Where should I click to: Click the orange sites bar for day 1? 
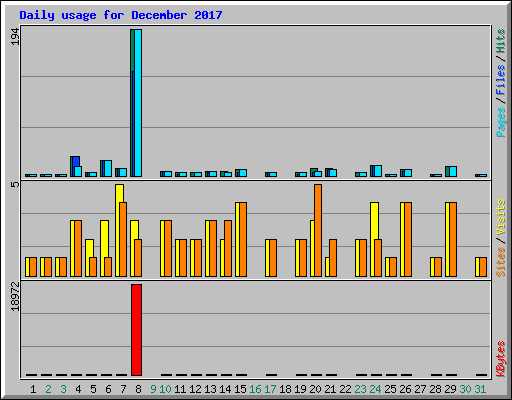coord(33,267)
